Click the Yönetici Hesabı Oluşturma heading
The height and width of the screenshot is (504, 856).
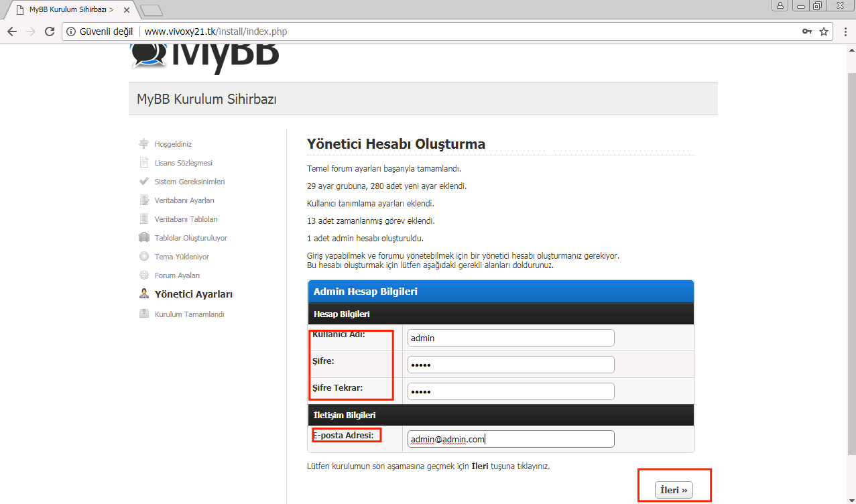click(396, 144)
